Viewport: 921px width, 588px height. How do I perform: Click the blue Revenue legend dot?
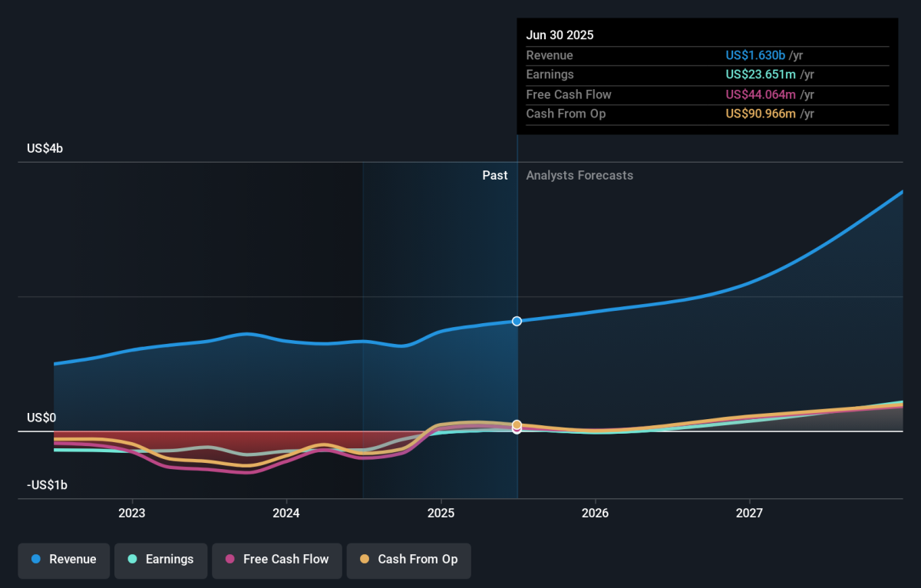pos(36,560)
